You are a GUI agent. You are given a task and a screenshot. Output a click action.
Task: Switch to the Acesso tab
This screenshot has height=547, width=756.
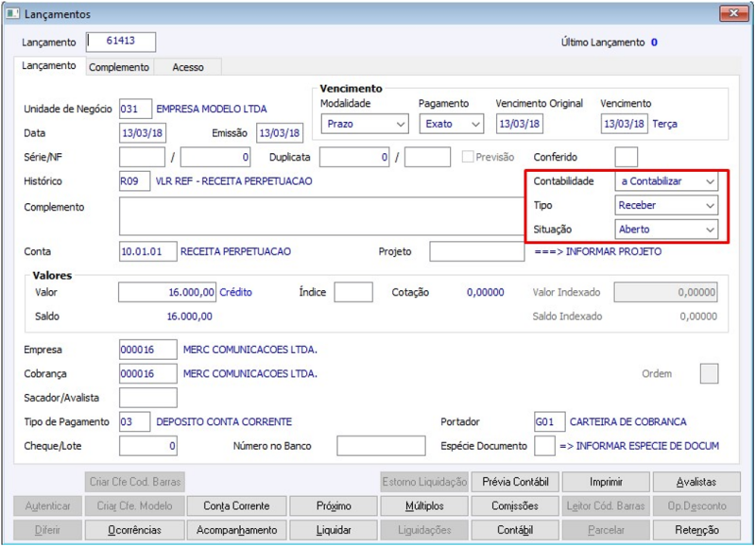point(188,67)
